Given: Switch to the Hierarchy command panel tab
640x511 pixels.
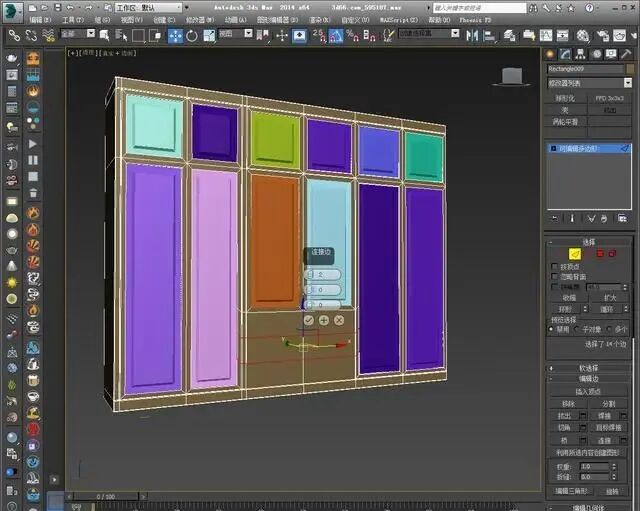Looking at the screenshot, I should (x=580, y=54).
